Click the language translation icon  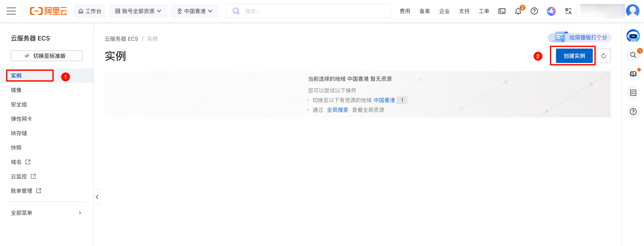568,11
